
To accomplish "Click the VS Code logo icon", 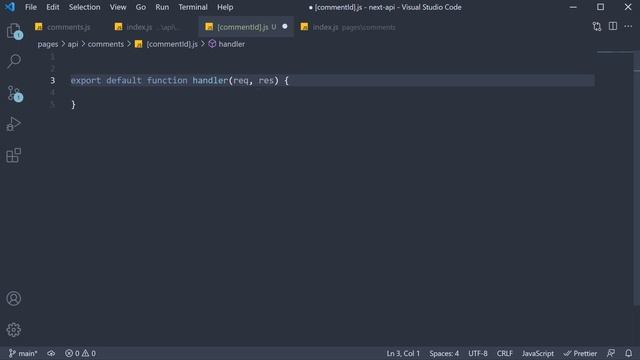I will coord(10,7).
